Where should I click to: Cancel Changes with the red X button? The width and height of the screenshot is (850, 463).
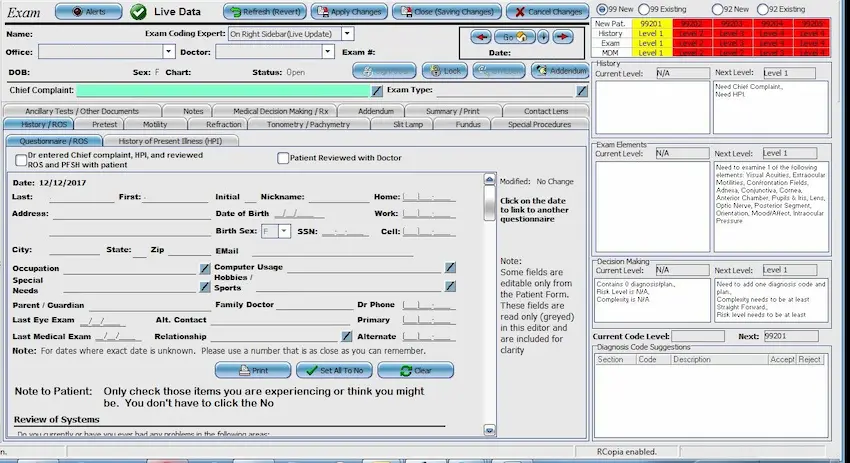tap(548, 11)
